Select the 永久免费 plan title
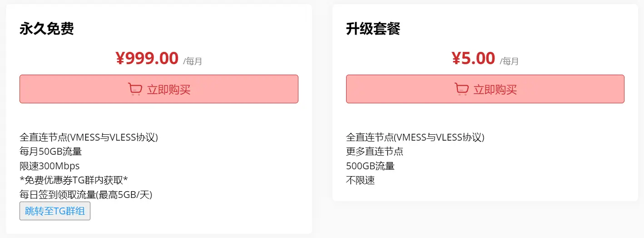 point(46,29)
